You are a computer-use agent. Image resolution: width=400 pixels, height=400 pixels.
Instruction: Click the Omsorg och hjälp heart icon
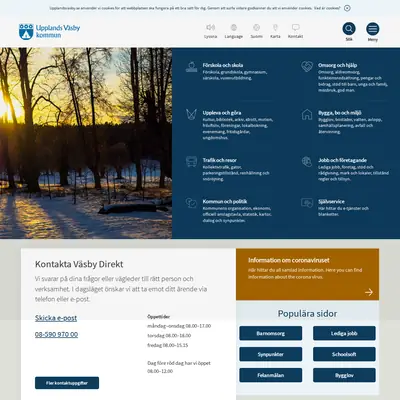coord(307,66)
